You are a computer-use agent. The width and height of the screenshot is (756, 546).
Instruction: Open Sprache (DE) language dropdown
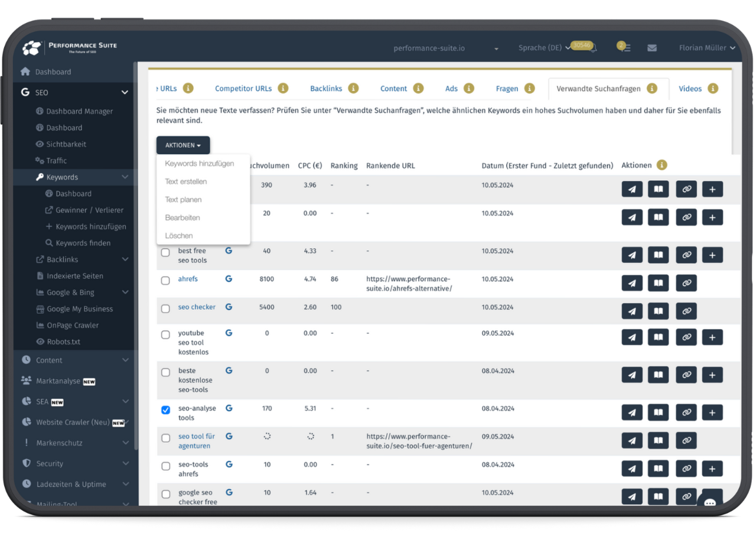pyautogui.click(x=544, y=48)
